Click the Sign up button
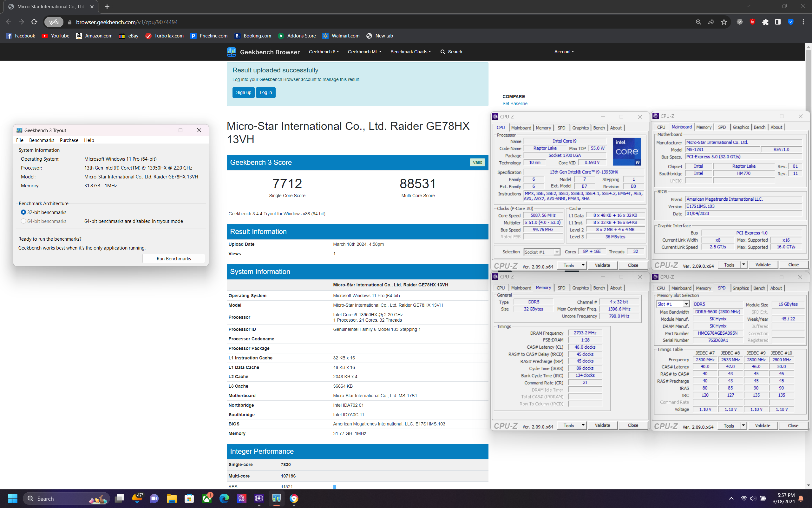Viewport: 812px width, 508px height. point(244,92)
